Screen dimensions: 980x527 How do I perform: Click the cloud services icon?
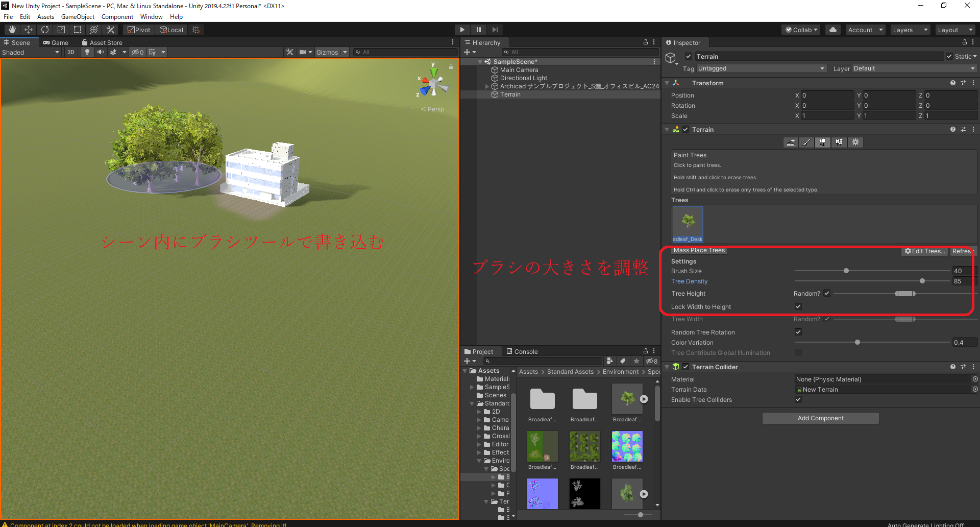(x=833, y=30)
